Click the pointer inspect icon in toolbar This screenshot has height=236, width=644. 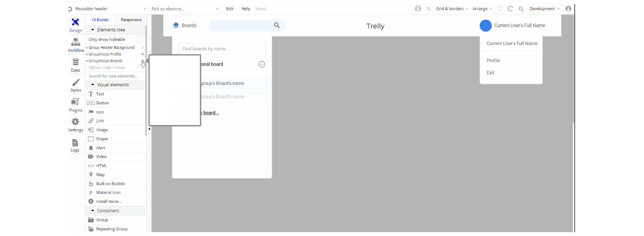429,8
